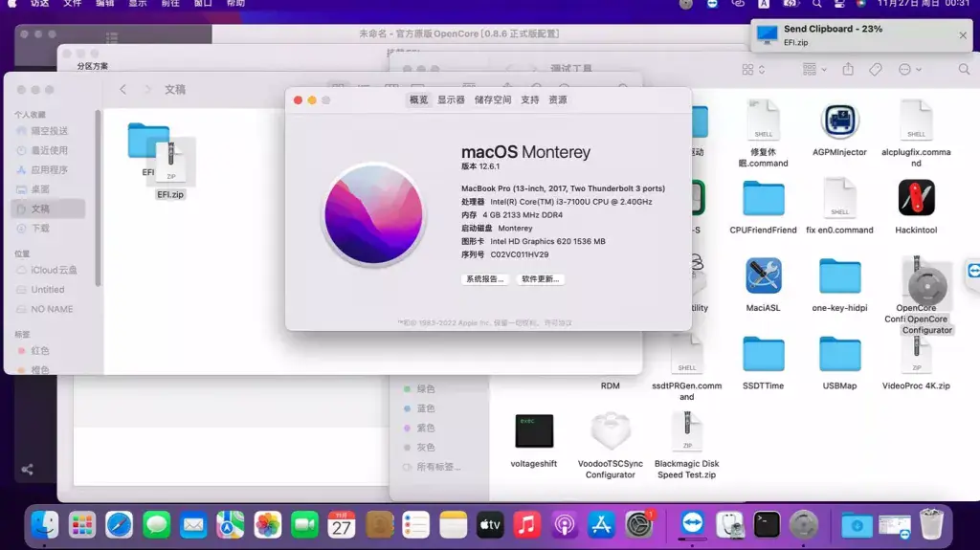Open the more actions dropdown in toolbar

pyautogui.click(x=910, y=70)
